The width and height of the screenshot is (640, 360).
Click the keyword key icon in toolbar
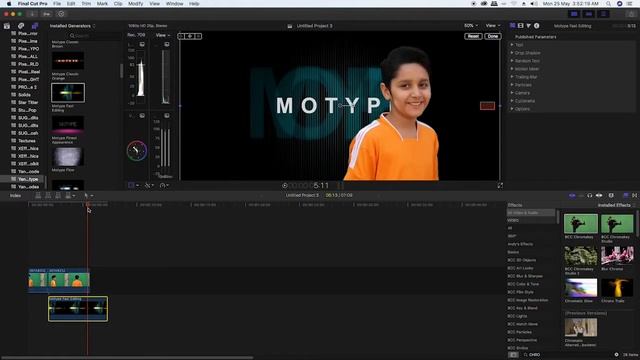(47, 14)
